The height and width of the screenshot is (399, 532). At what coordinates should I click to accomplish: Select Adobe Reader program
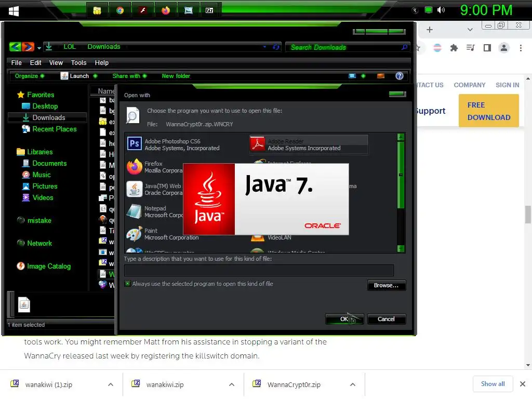click(x=309, y=144)
